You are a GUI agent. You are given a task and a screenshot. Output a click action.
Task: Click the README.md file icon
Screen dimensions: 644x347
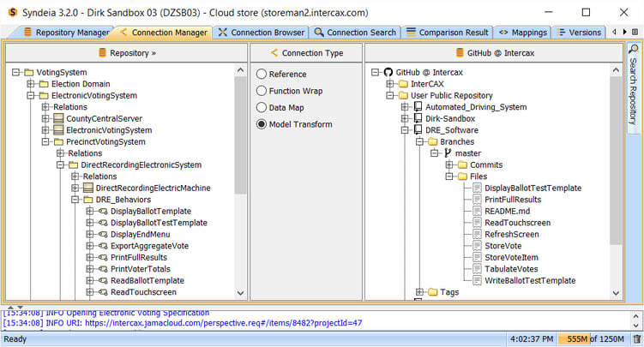477,212
